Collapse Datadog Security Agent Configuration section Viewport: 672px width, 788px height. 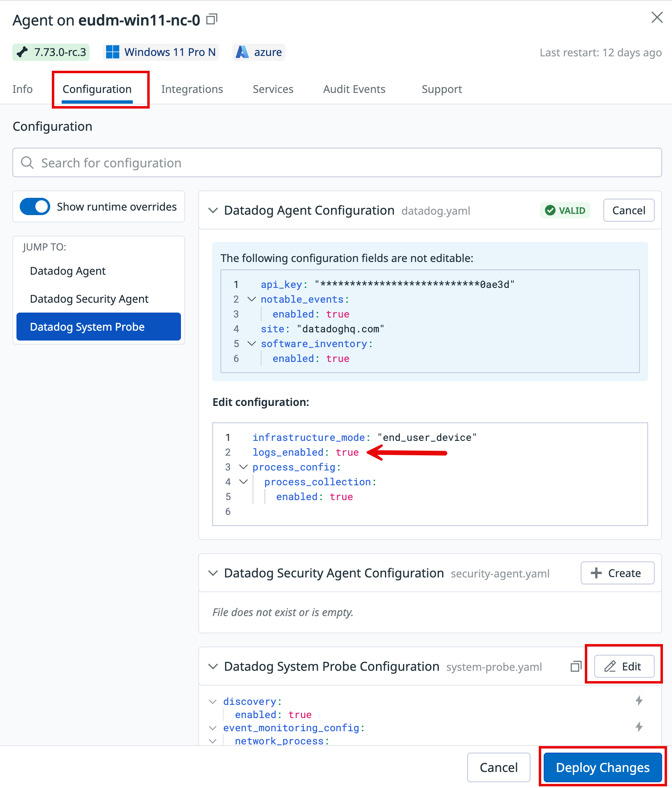tap(213, 573)
